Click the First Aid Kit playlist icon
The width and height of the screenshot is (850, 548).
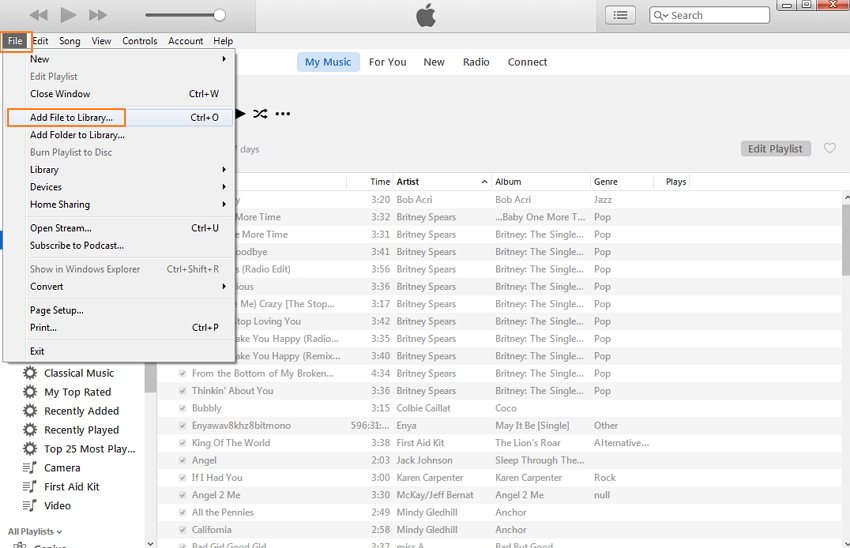pos(30,486)
